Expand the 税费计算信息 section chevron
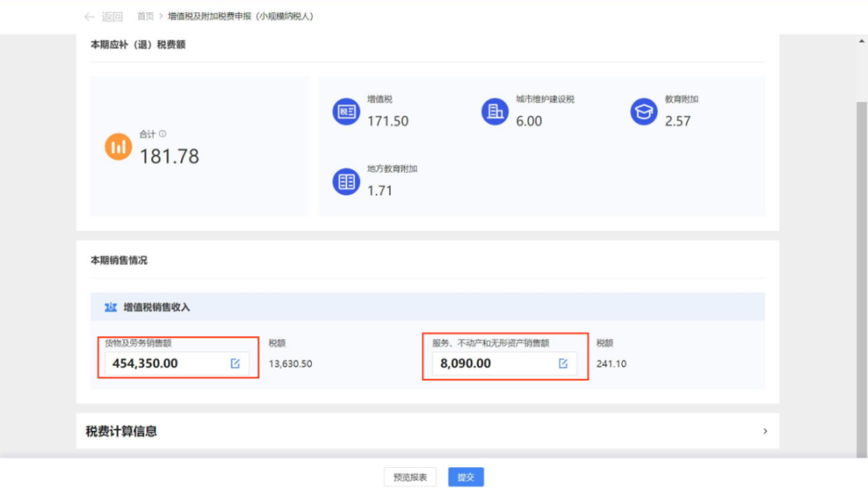The image size is (868, 496). tap(764, 432)
